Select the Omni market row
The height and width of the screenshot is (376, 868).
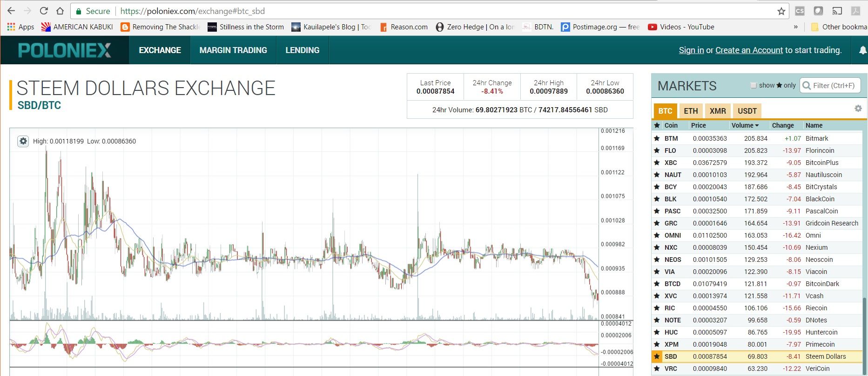[757, 235]
